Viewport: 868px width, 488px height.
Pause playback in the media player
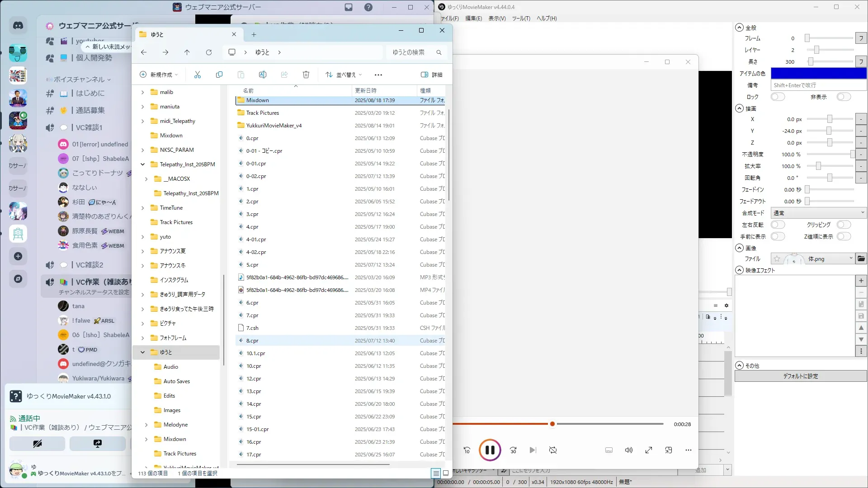click(490, 450)
